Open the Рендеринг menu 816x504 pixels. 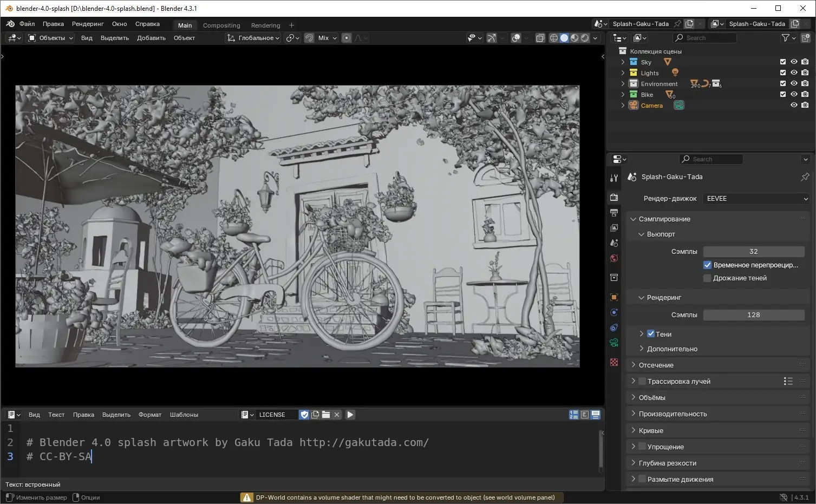coord(88,24)
